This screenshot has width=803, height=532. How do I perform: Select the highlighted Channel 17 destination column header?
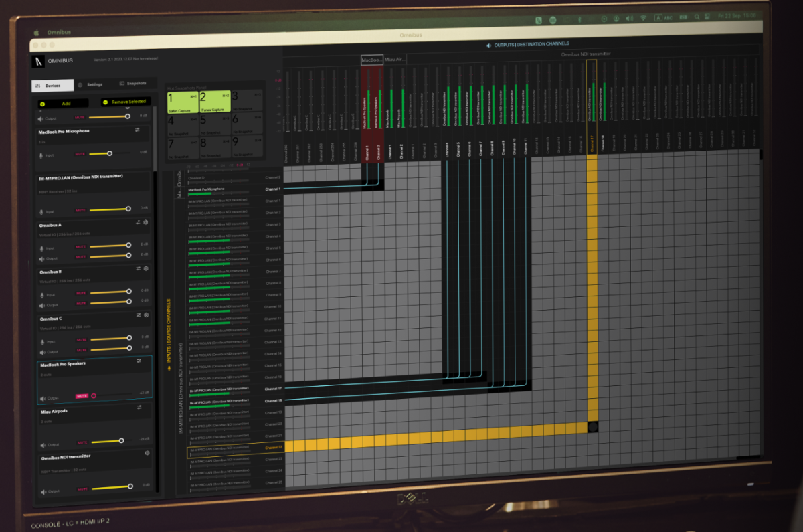[592, 107]
